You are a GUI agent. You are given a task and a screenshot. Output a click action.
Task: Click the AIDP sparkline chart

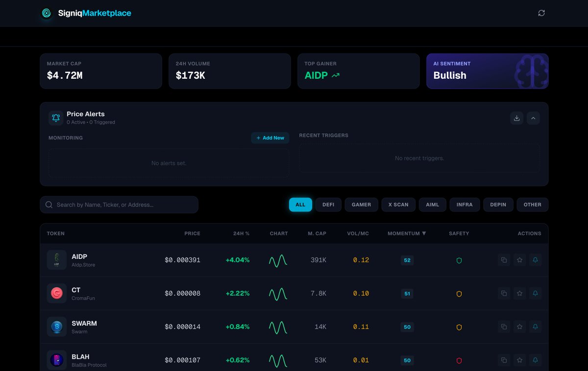pyautogui.click(x=278, y=260)
